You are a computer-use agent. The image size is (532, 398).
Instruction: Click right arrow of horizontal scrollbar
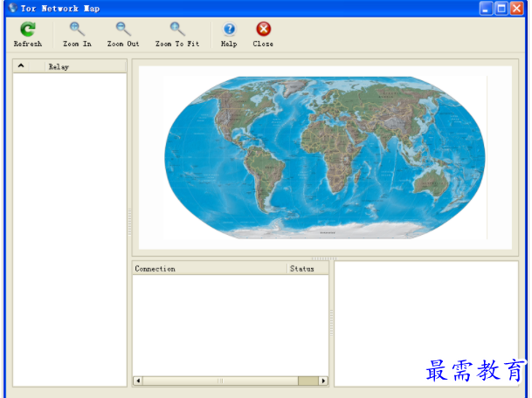(324, 381)
